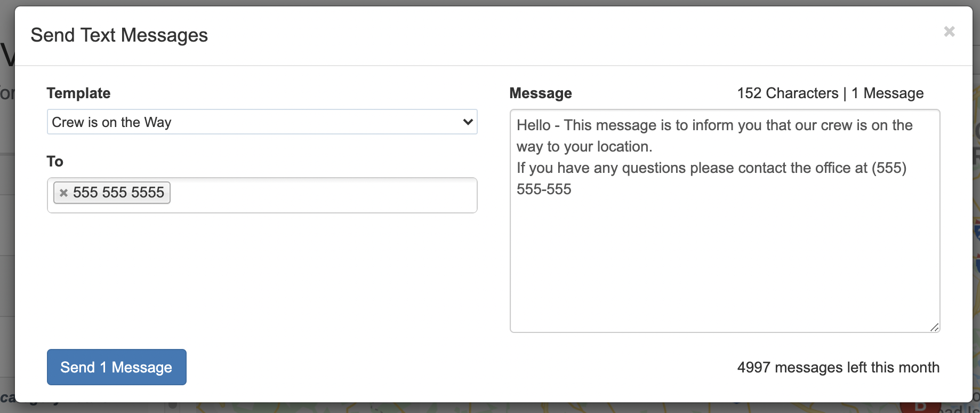Place cursor on 'way to your location' line
The width and height of the screenshot is (980, 413).
pyautogui.click(x=584, y=147)
